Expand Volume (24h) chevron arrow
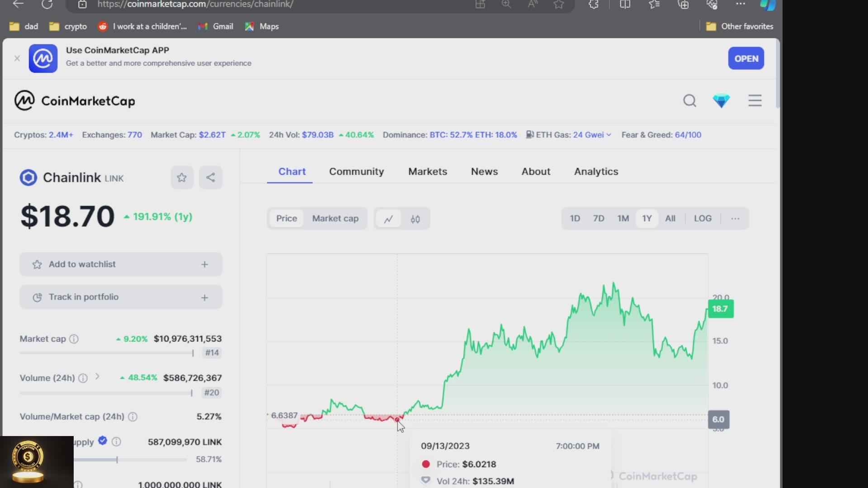The height and width of the screenshot is (488, 868). tap(97, 376)
